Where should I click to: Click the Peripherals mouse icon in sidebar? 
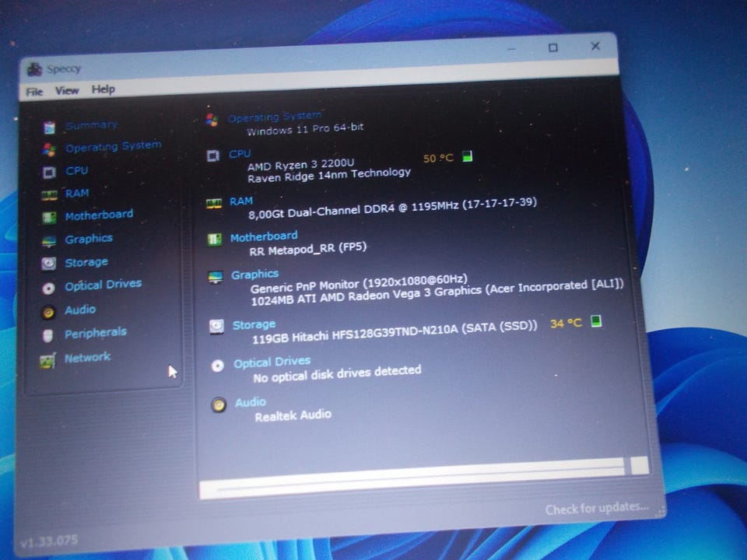tap(47, 336)
